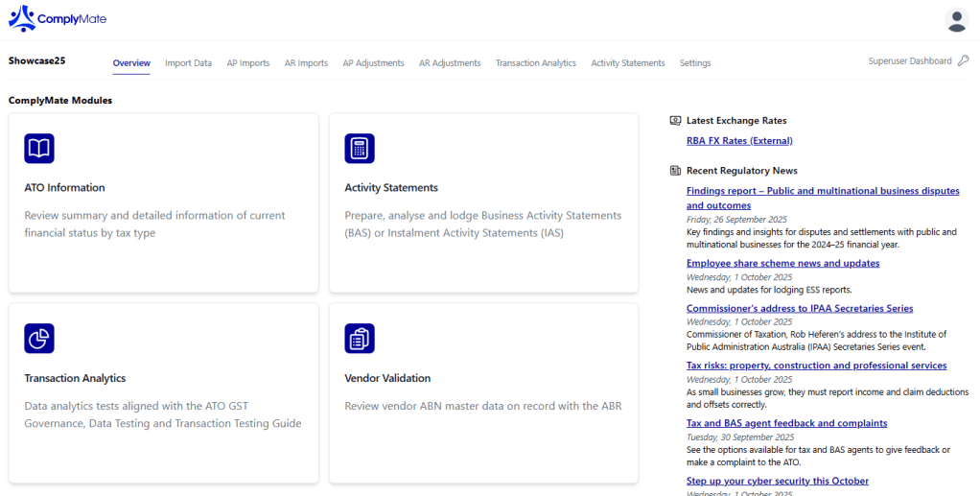
Task: Open the Settings tab
Action: (x=695, y=63)
